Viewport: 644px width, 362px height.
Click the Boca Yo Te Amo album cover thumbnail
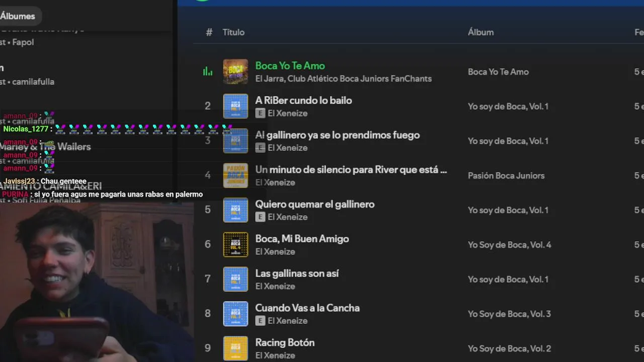[235, 72]
